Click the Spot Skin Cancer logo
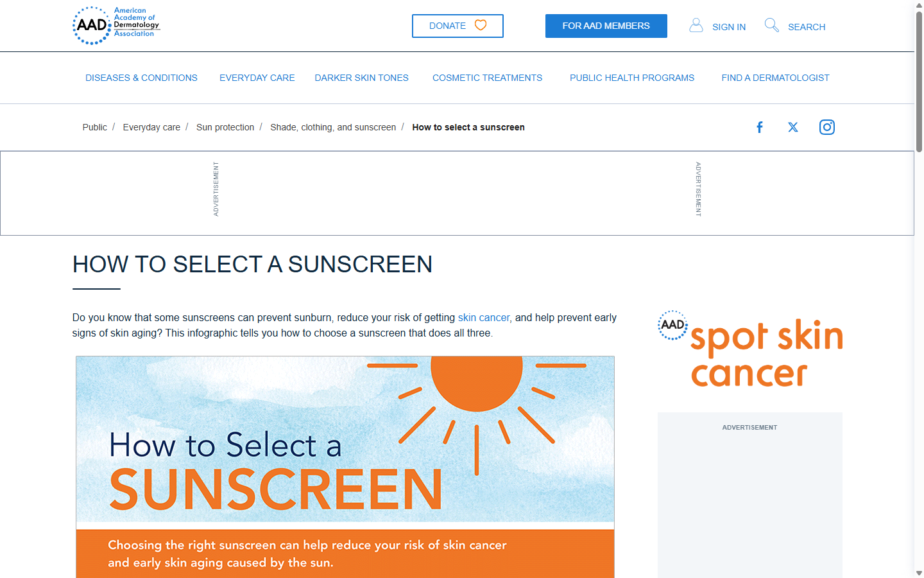The width and height of the screenshot is (924, 578). point(750,350)
